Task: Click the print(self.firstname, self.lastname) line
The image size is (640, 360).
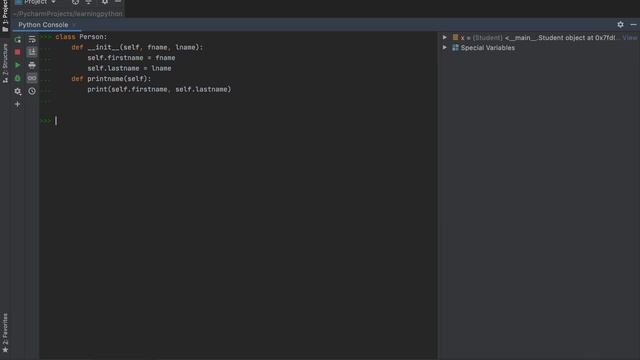Action: [159, 89]
